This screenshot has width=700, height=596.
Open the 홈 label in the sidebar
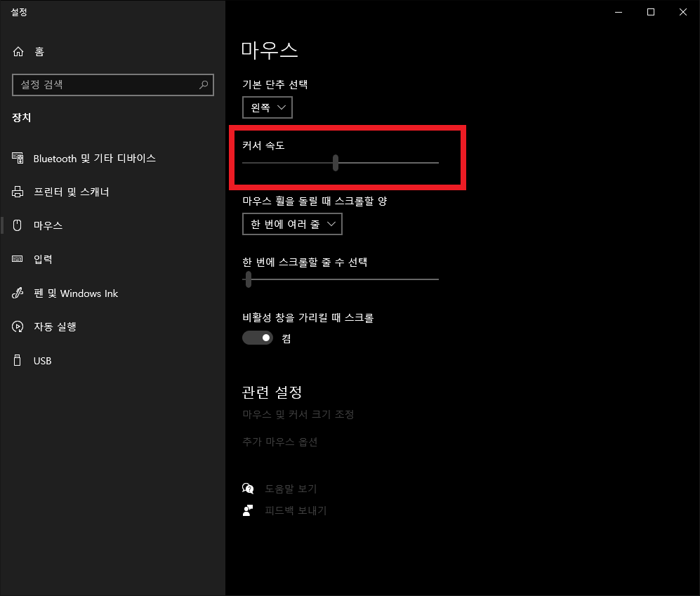(x=39, y=52)
